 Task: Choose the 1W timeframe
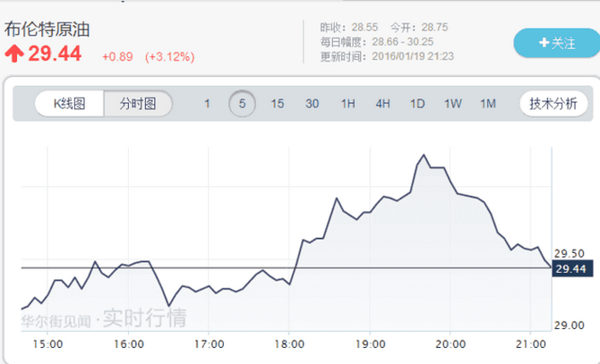point(452,104)
